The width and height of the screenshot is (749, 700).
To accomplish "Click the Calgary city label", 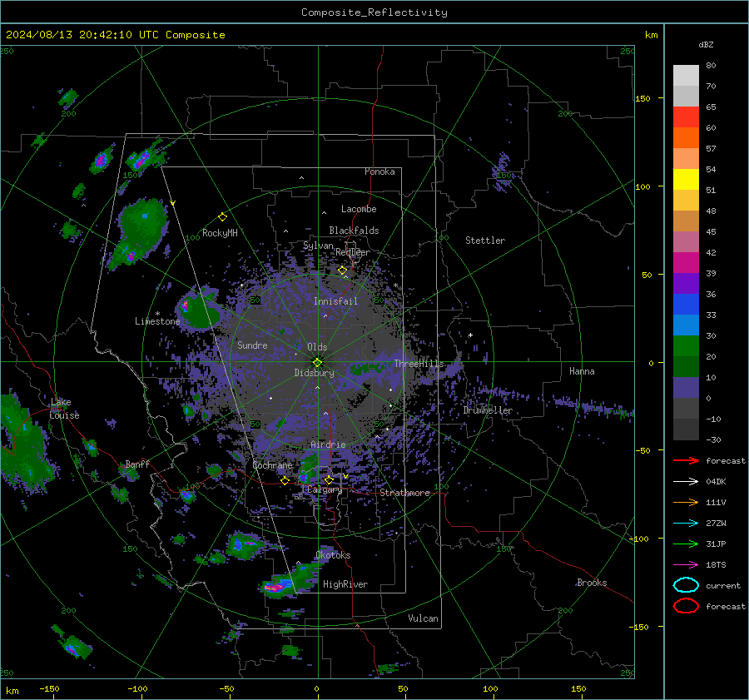I will (325, 489).
